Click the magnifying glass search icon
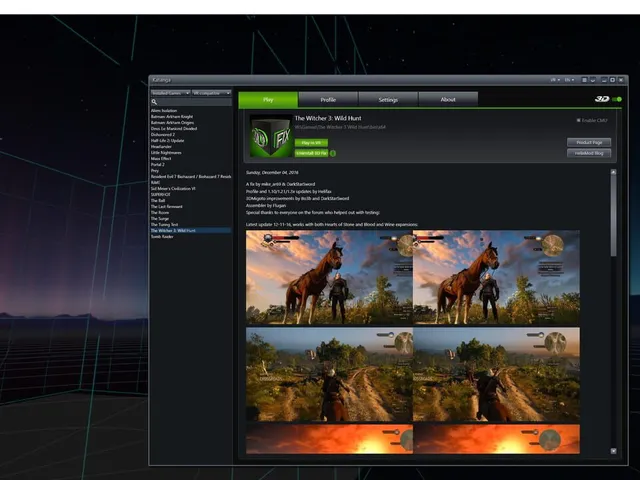 tap(154, 102)
